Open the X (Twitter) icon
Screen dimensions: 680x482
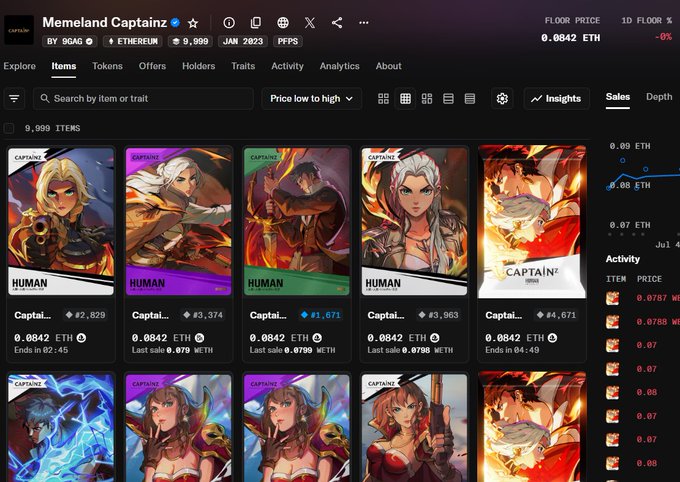pos(310,23)
